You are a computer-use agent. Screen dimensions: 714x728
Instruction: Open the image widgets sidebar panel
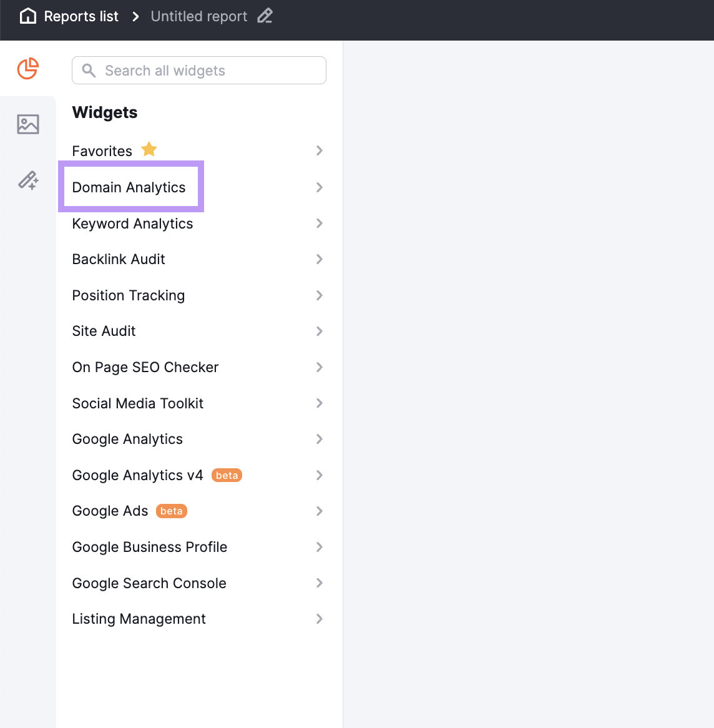point(28,124)
